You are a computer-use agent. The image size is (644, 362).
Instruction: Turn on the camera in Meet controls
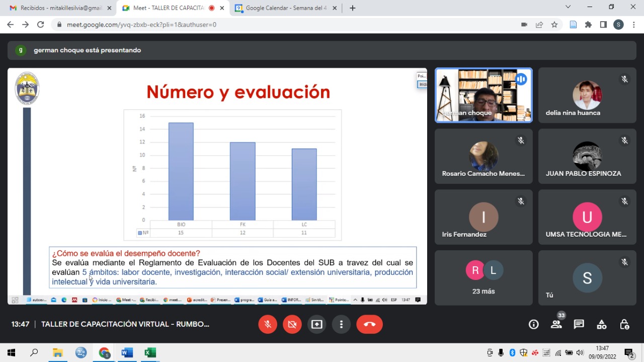[x=292, y=324]
